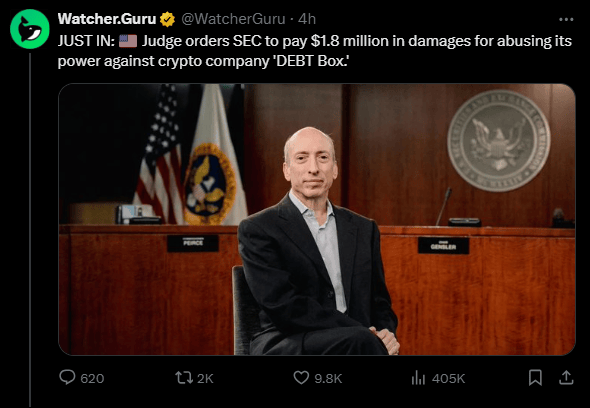Open the Watcher.Guru display name link

click(107, 19)
